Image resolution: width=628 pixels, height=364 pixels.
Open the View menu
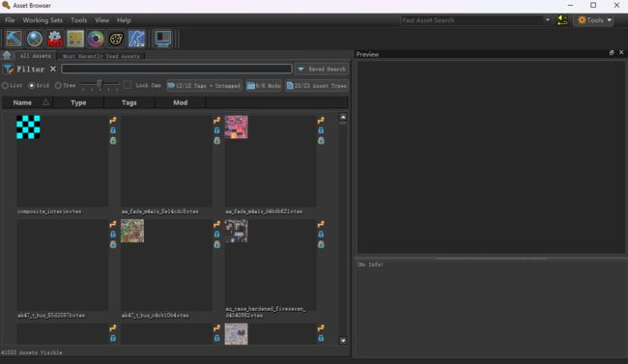coord(101,20)
